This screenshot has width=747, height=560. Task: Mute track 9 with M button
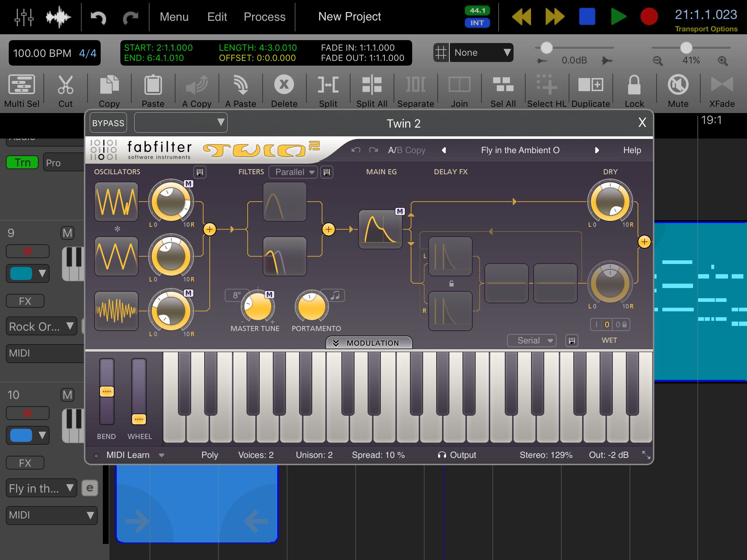click(x=67, y=233)
